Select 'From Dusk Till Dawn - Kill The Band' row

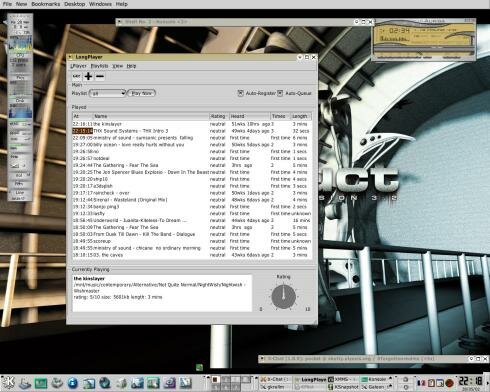click(x=192, y=234)
